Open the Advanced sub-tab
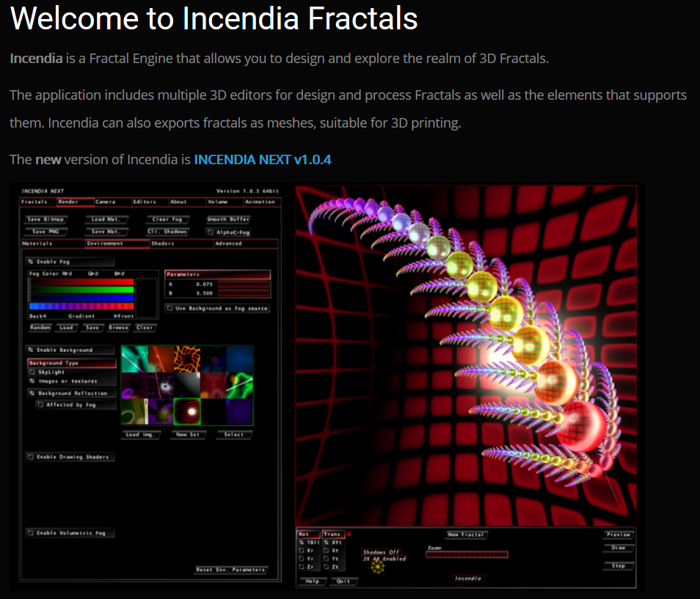Viewport: 700px width, 599px height. [246, 243]
